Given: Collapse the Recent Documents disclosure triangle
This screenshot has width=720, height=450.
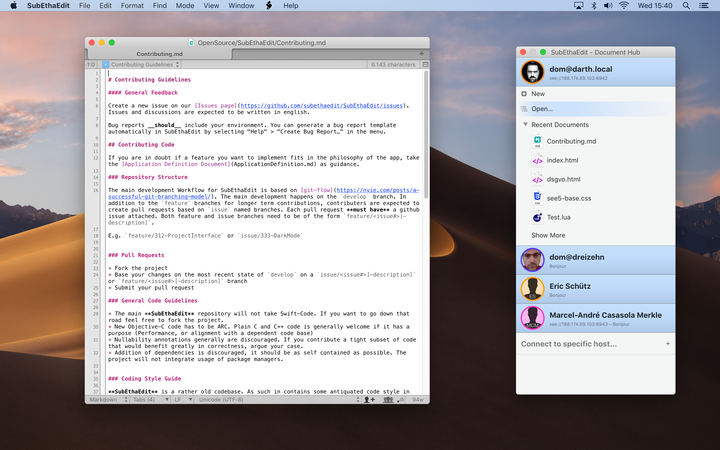Looking at the screenshot, I should coord(525,124).
